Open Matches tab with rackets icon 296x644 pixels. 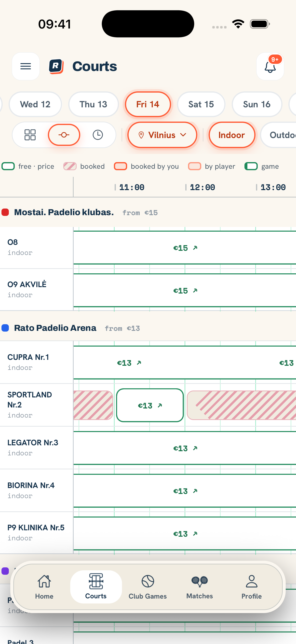click(x=199, y=587)
